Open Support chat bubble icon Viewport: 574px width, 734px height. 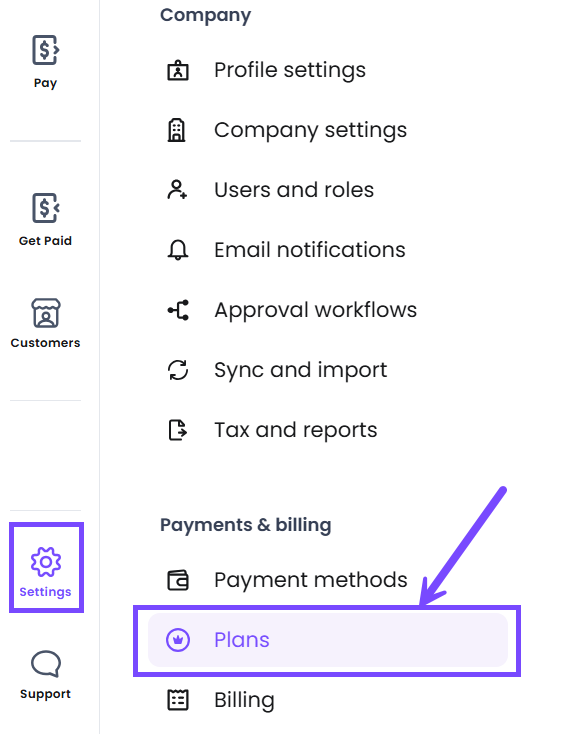(x=45, y=663)
